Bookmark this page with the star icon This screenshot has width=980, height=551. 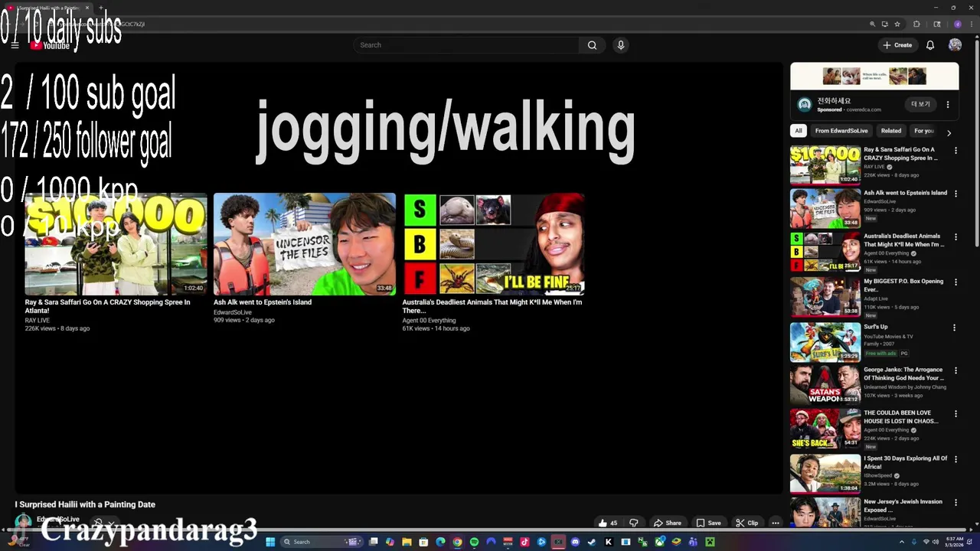pyautogui.click(x=897, y=24)
